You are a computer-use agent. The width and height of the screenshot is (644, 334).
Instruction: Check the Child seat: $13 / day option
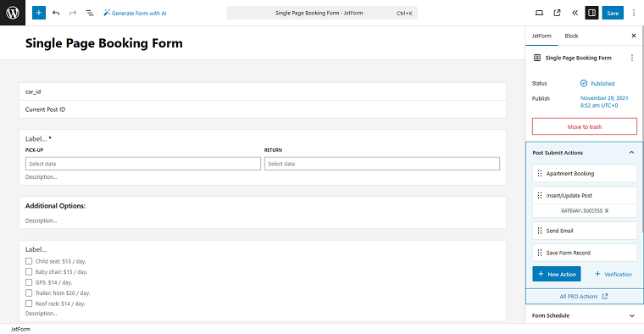[29, 261]
